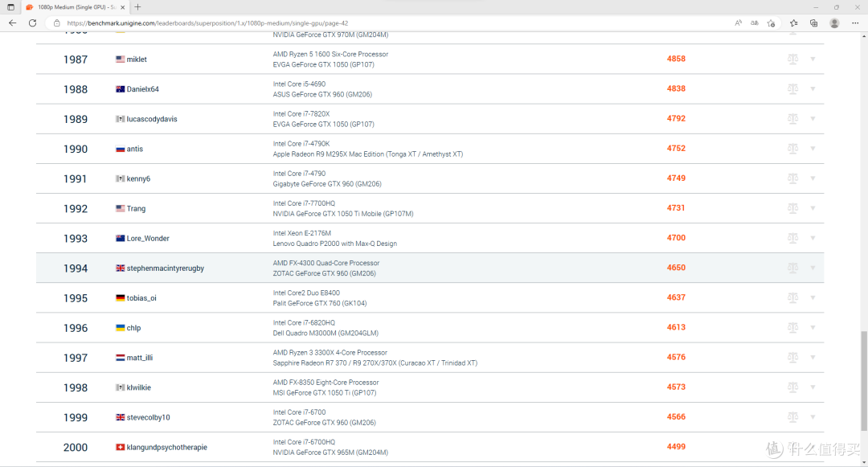Click the read aloud icon in address bar
Image resolution: width=868 pixels, height=467 pixels.
coord(738,23)
